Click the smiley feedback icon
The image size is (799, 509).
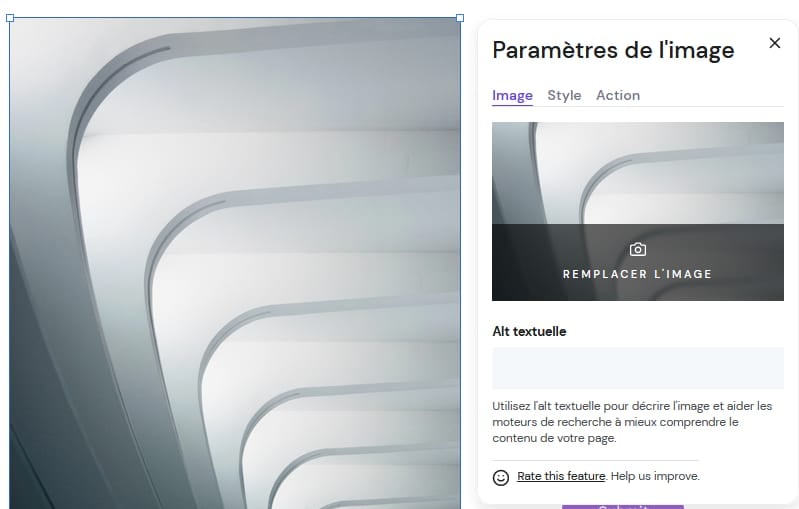point(501,478)
